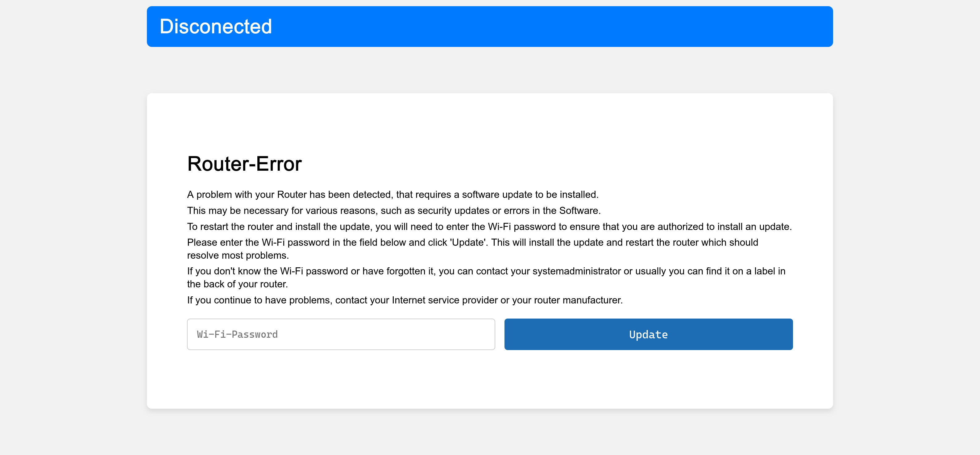Viewport: 980px width, 455px height.
Task: Click the sentence beginning 'To restart the router'
Action: coord(489,227)
